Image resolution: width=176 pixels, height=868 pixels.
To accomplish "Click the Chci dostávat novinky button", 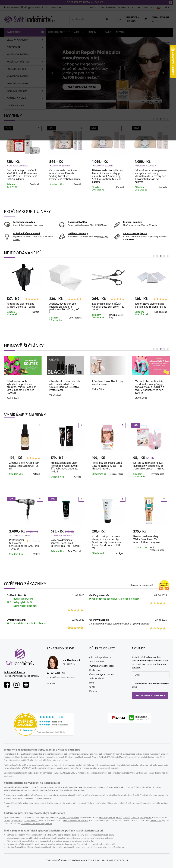I will (x=150, y=695).
